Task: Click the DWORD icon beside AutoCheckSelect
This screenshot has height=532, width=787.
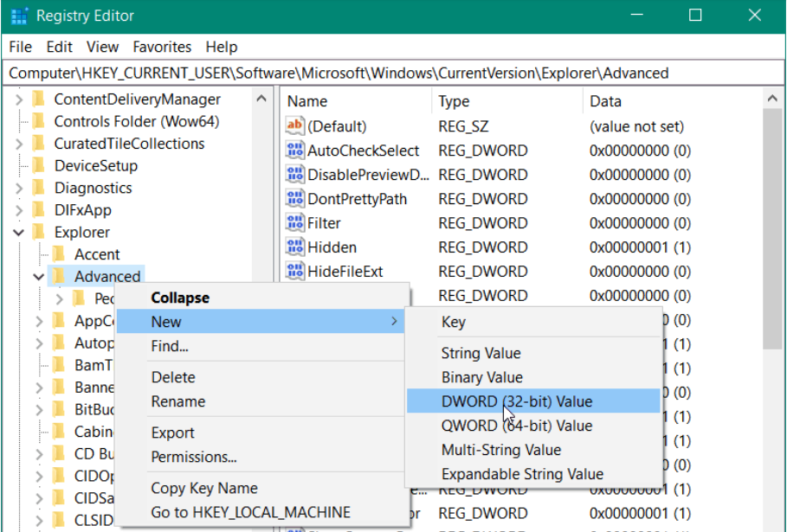Action: pyautogui.click(x=295, y=151)
